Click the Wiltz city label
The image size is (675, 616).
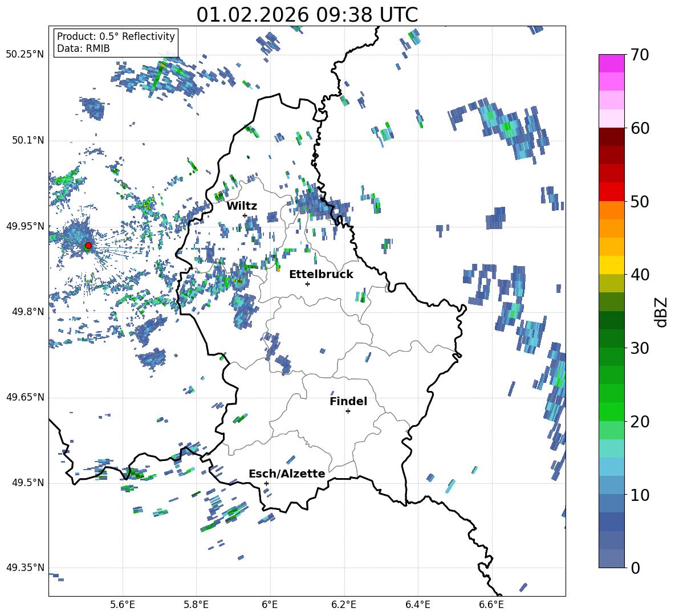[242, 206]
